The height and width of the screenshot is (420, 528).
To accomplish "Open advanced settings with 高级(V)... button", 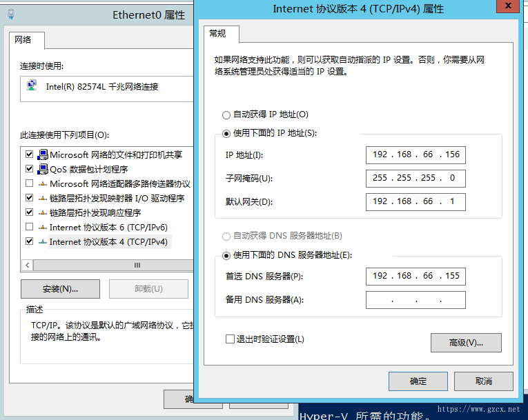I will click(466, 343).
